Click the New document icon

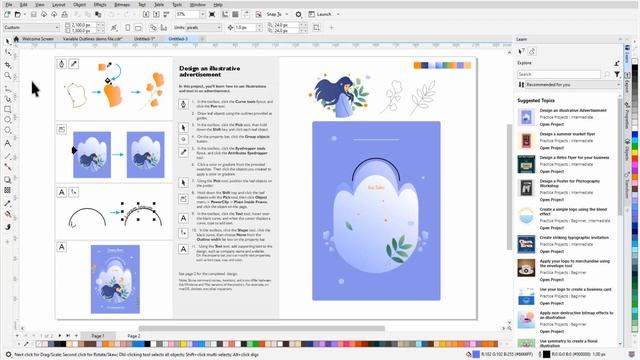tap(7, 14)
